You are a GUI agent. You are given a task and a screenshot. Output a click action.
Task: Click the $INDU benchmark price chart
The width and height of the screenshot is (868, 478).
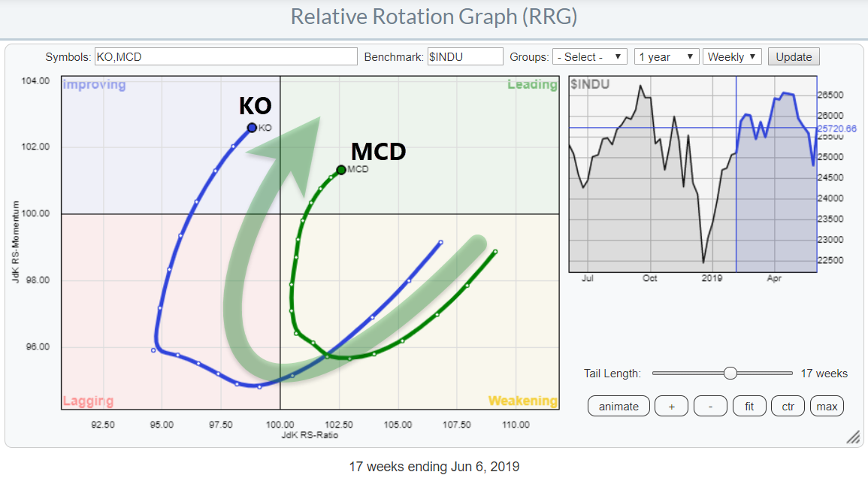693,174
